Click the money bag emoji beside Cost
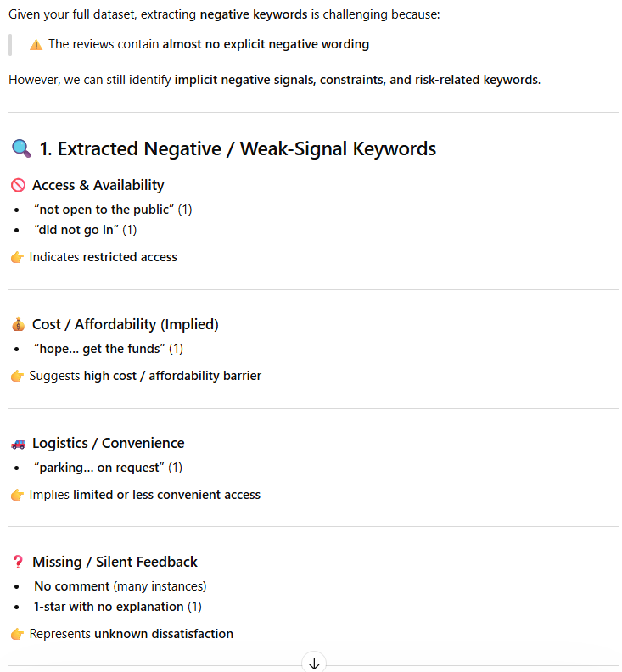This screenshot has height=672, width=622. tap(18, 324)
